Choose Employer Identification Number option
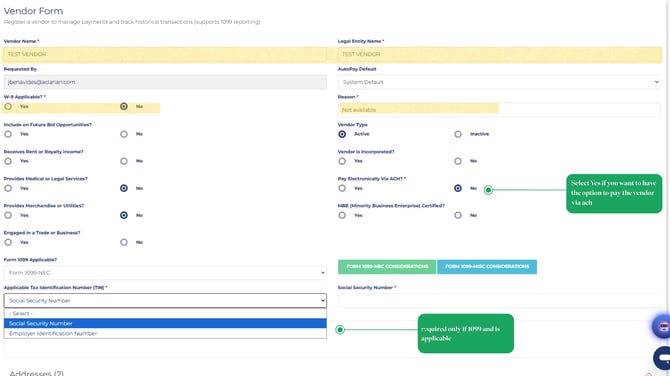The height and width of the screenshot is (376, 670). 165,333
